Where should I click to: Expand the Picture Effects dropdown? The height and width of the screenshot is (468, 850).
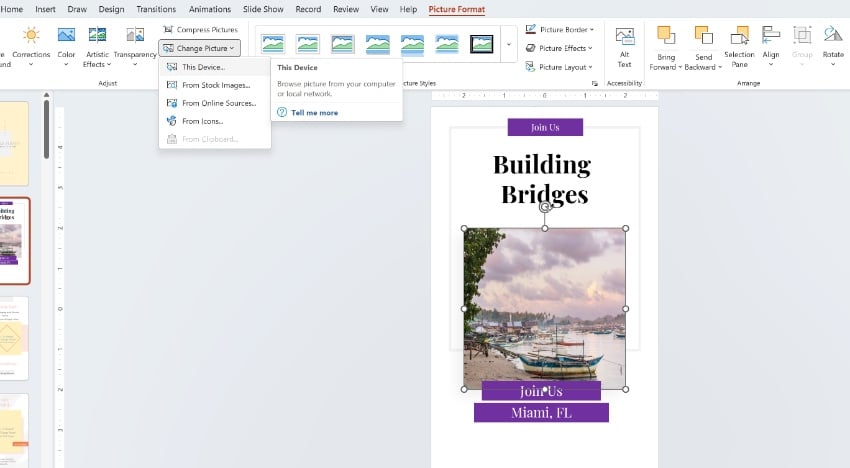tap(560, 48)
